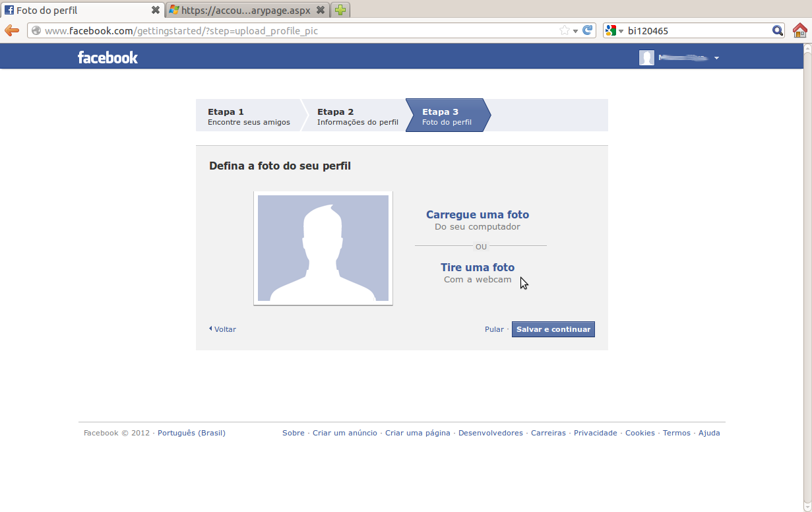Open a new tab with the plus icon
The width and height of the screenshot is (812, 512).
(340, 10)
